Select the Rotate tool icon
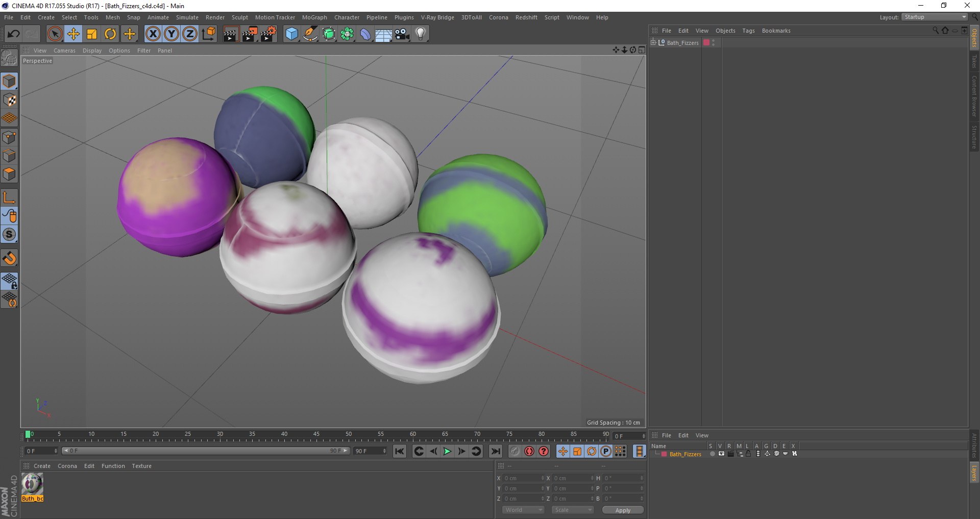This screenshot has height=519, width=980. (x=110, y=34)
